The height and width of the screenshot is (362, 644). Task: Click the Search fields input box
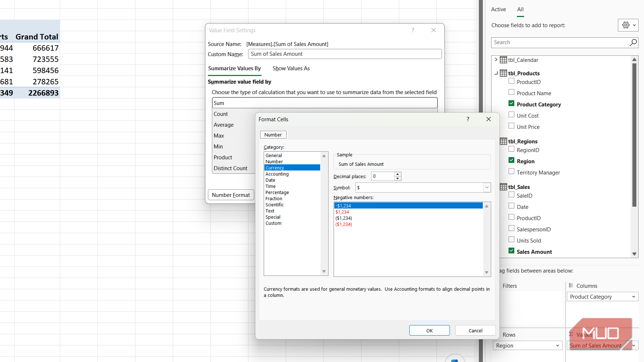pos(561,42)
